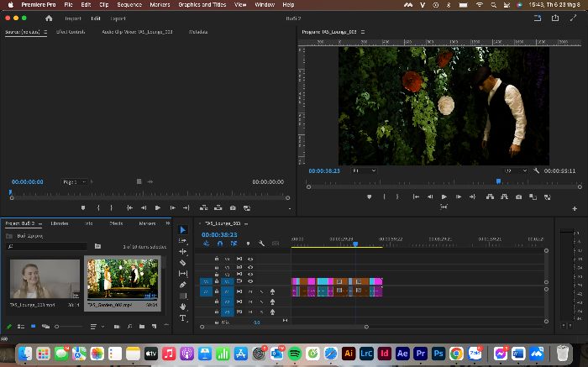Click the Export Frame camera icon in Program monitor
588x367 pixels.
518,197
